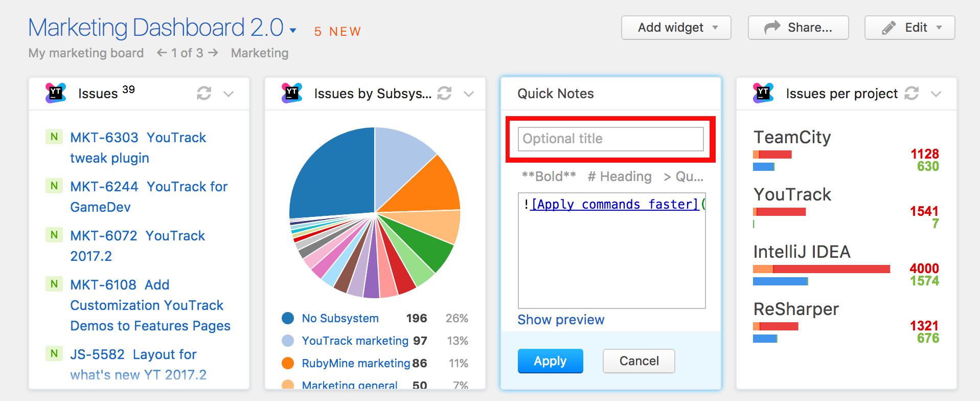Viewport: 980px width, 401px height.
Task: Expand the Issues widget options chevron
Action: pos(229,94)
